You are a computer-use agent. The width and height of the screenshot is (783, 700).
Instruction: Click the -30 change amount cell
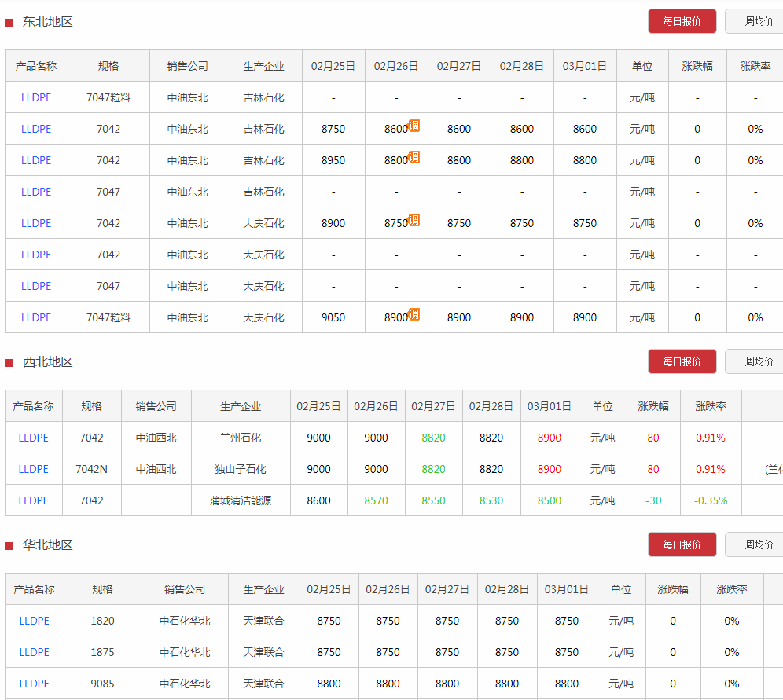(653, 501)
